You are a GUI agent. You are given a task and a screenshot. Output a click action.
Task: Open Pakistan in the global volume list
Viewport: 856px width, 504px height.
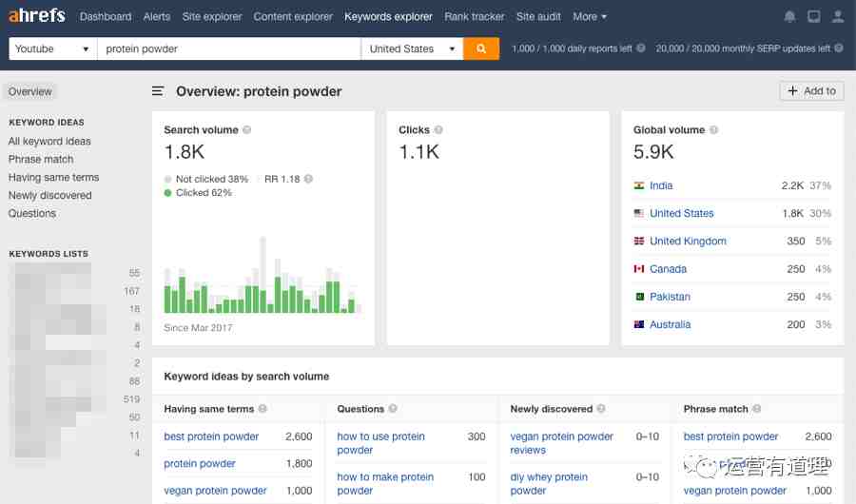pyautogui.click(x=670, y=297)
